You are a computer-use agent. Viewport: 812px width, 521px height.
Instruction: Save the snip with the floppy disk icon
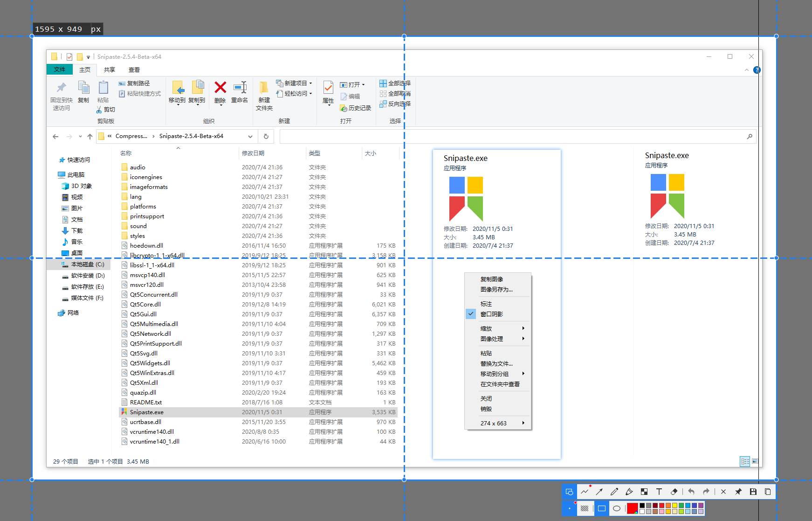pos(753,492)
